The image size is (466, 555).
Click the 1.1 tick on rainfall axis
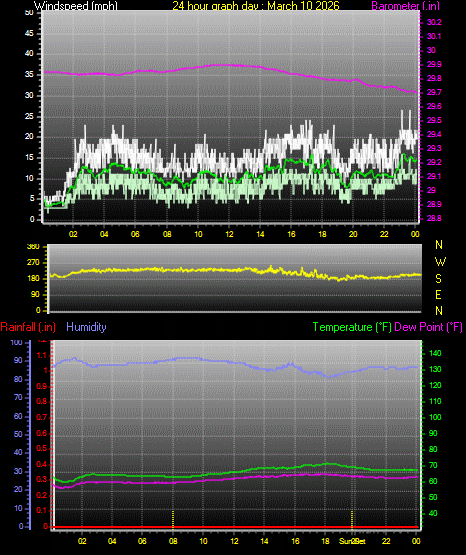point(42,355)
